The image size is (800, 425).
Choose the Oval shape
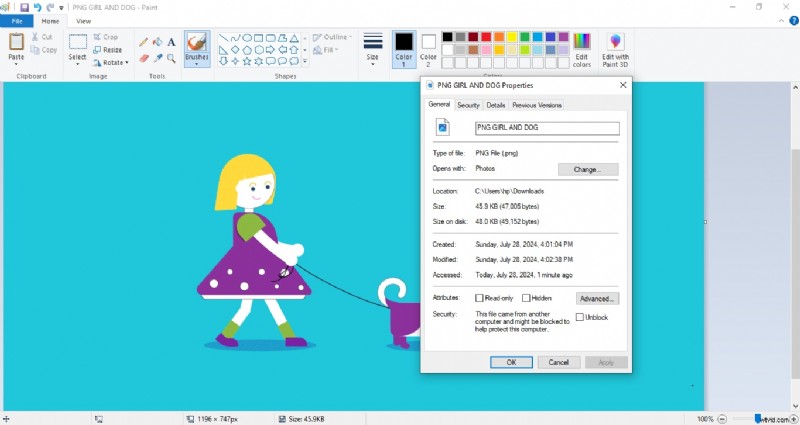(247, 38)
